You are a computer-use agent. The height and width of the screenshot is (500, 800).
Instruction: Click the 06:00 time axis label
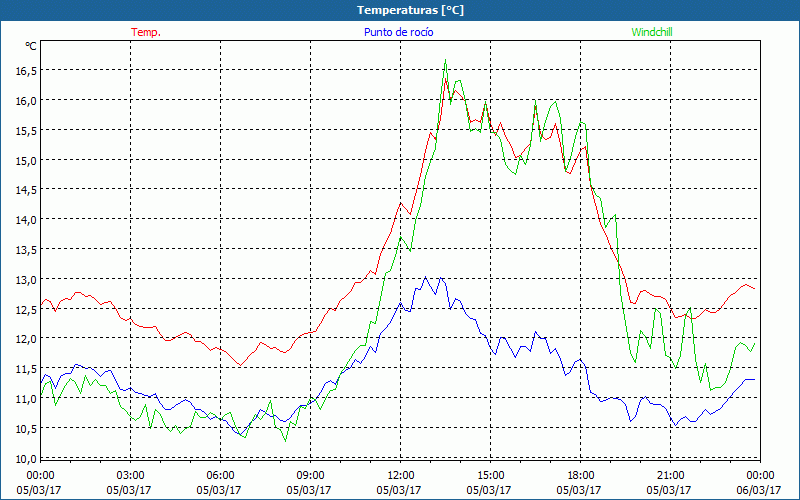point(220,476)
